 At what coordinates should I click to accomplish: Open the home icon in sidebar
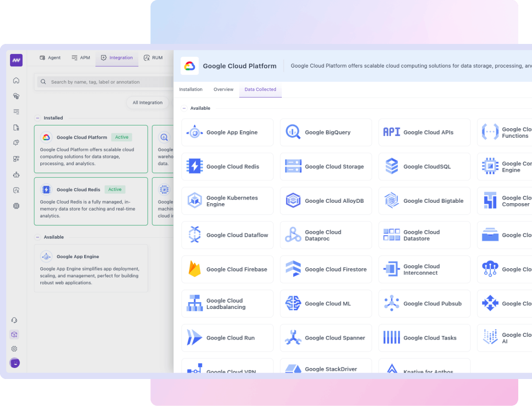click(x=16, y=80)
